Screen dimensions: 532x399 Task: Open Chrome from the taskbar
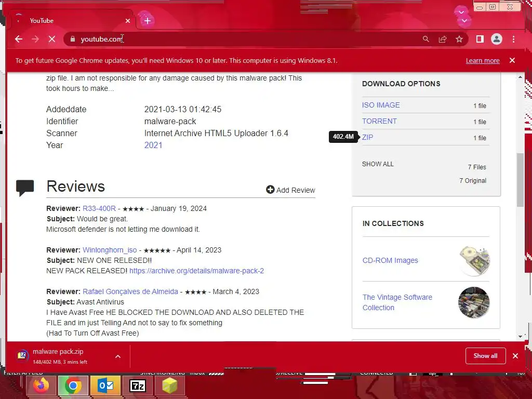click(73, 386)
